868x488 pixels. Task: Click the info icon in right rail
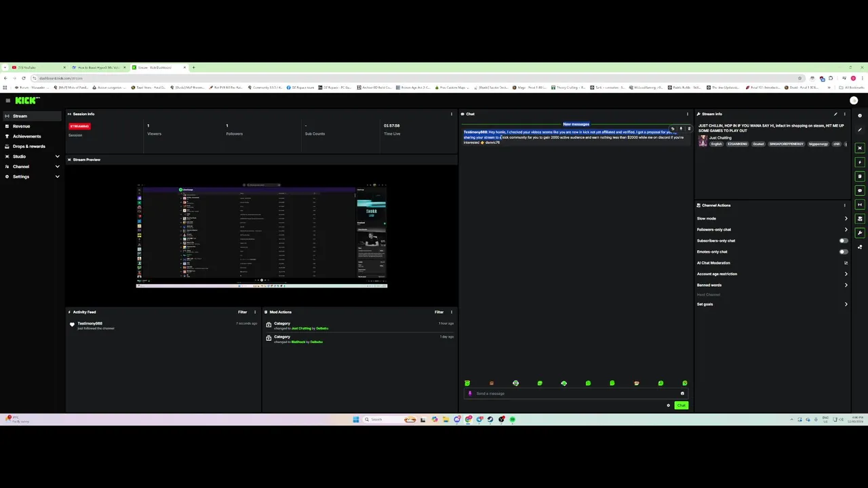860,115
